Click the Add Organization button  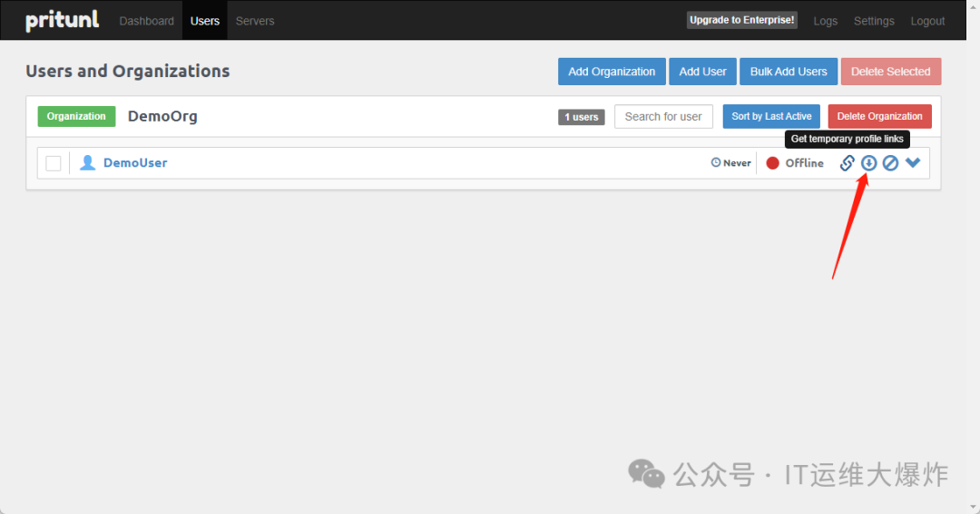612,72
